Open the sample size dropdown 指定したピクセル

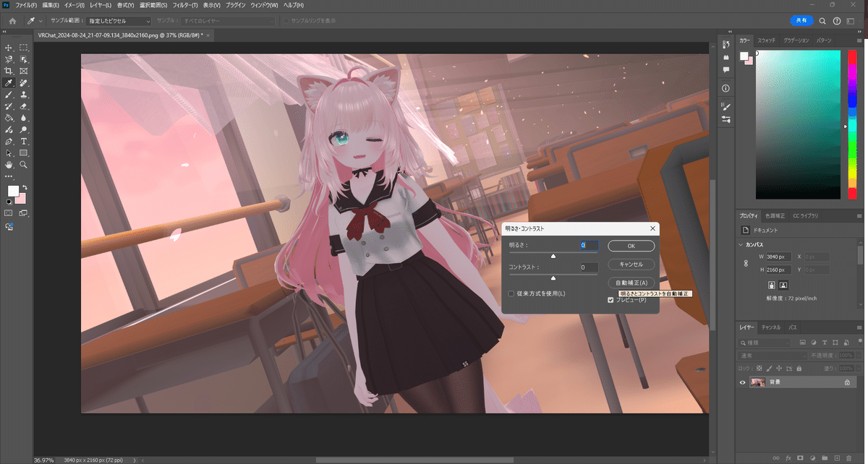click(119, 21)
